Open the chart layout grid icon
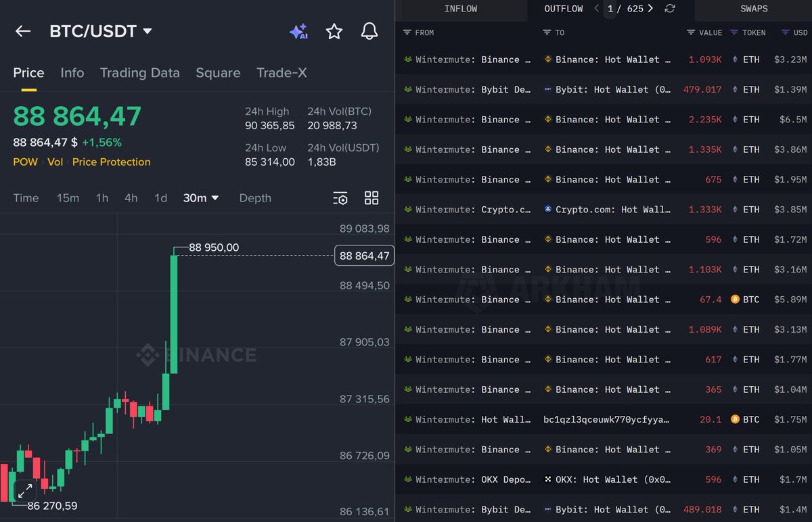Screen dimensions: 812x522 (x=371, y=198)
